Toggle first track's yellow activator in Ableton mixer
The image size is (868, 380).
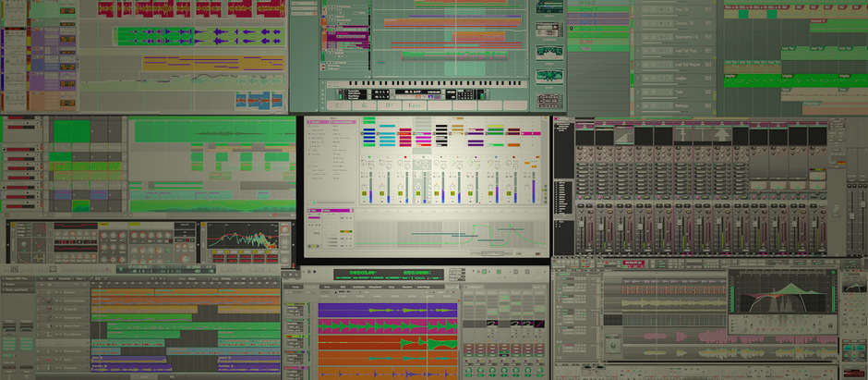(364, 193)
